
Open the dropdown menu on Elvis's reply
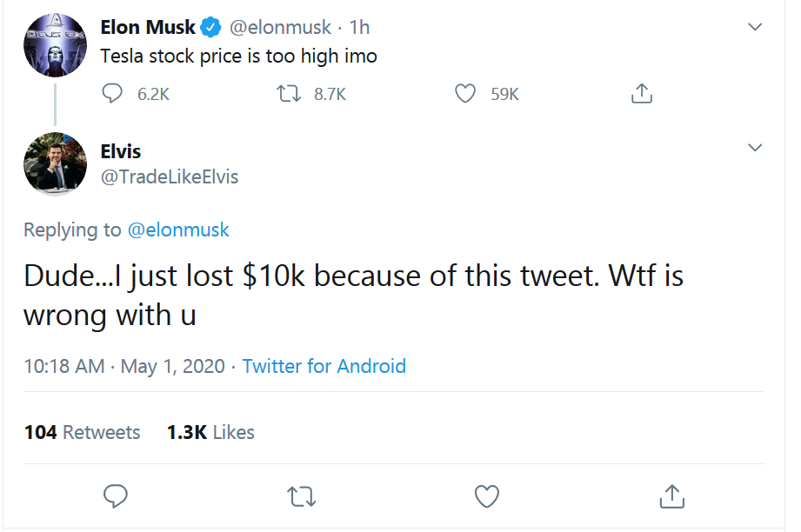click(x=755, y=147)
